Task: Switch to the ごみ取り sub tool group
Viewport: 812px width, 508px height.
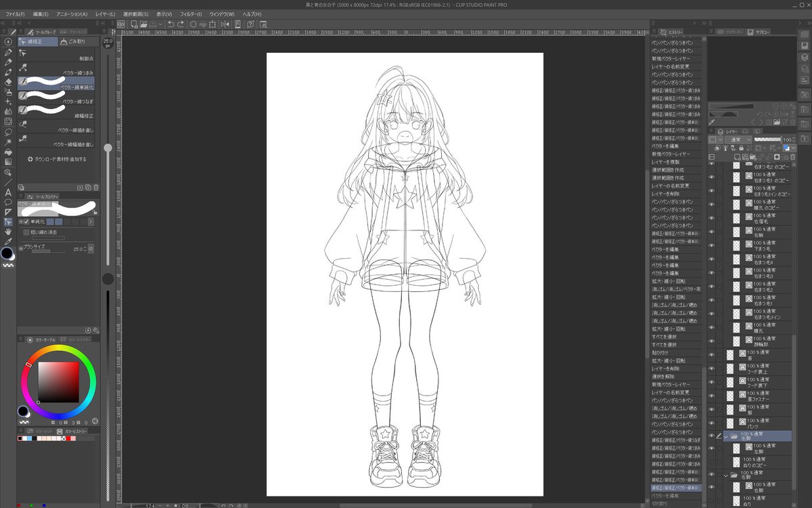Action: click(x=78, y=42)
